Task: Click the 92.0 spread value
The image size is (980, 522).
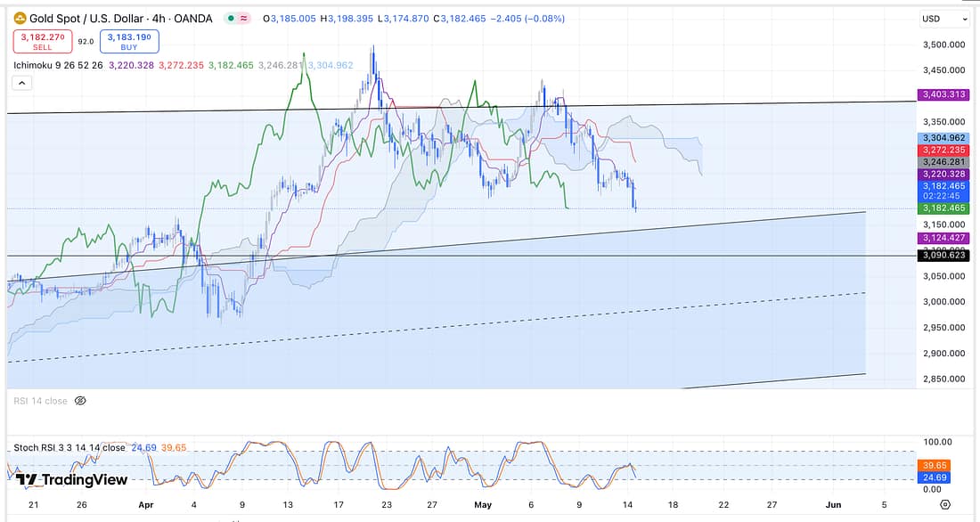Action: click(x=86, y=41)
